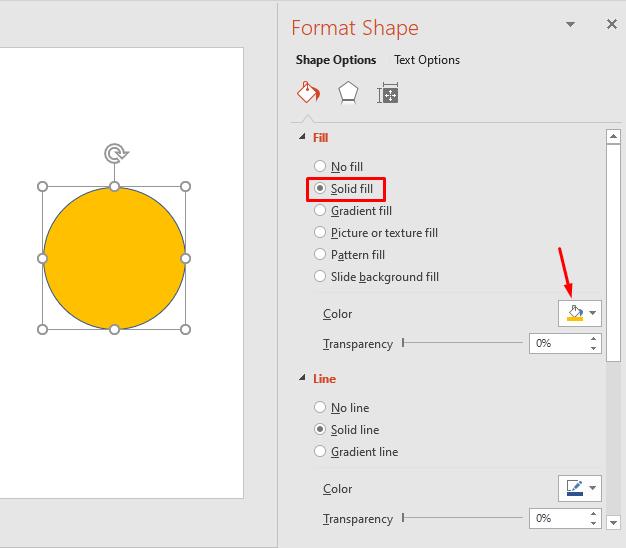
Task: Decrease Fill transparency with the down spinner
Action: (594, 348)
